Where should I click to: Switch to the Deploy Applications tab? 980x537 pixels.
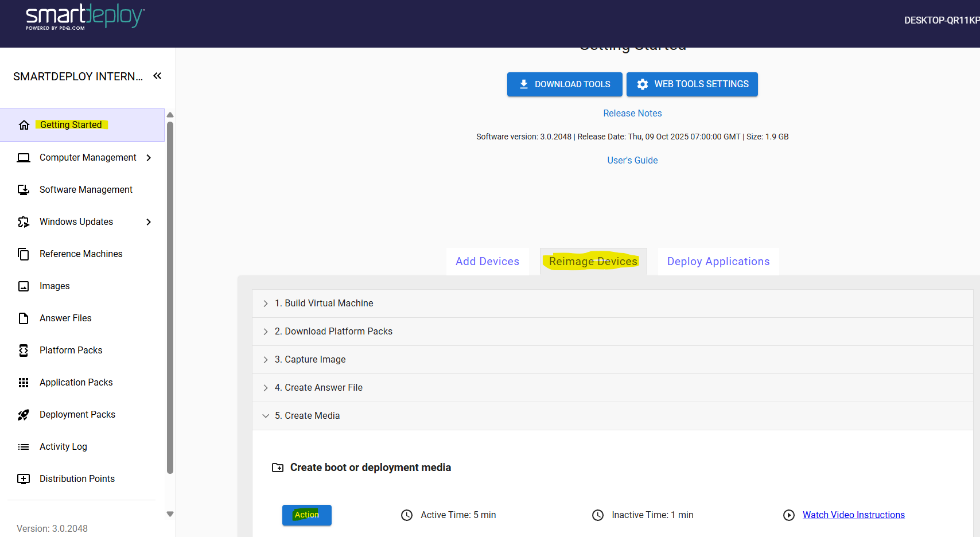tap(718, 262)
